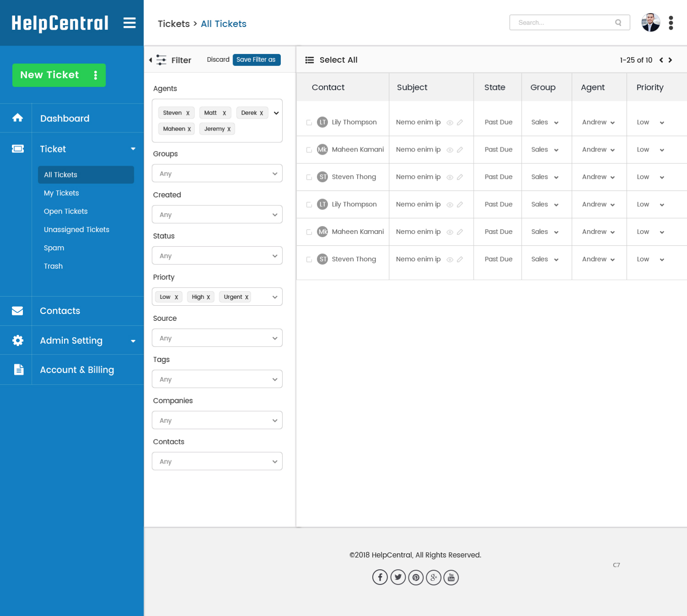Open the Dashboard home icon
The width and height of the screenshot is (687, 616).
point(17,118)
